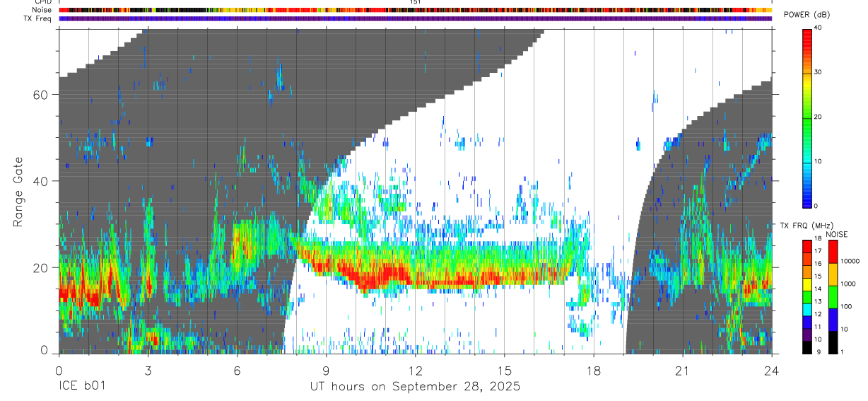Viewport: 868px width, 401px height.
Task: Click the Range Gate y-axis title
Action: tap(19, 192)
